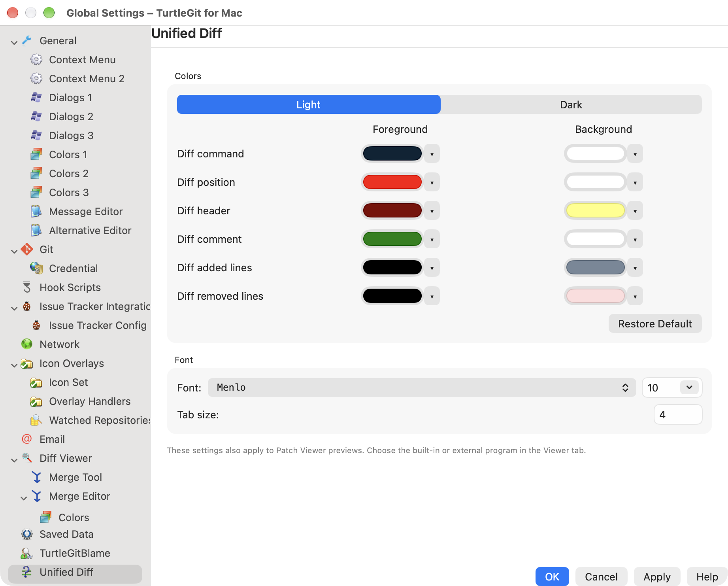Viewport: 728px width, 586px height.
Task: Click the TurtleGitBlame person icon
Action: tap(27, 553)
